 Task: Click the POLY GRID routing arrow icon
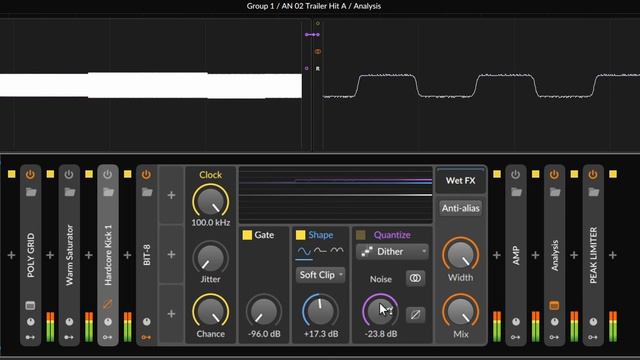tap(30, 337)
